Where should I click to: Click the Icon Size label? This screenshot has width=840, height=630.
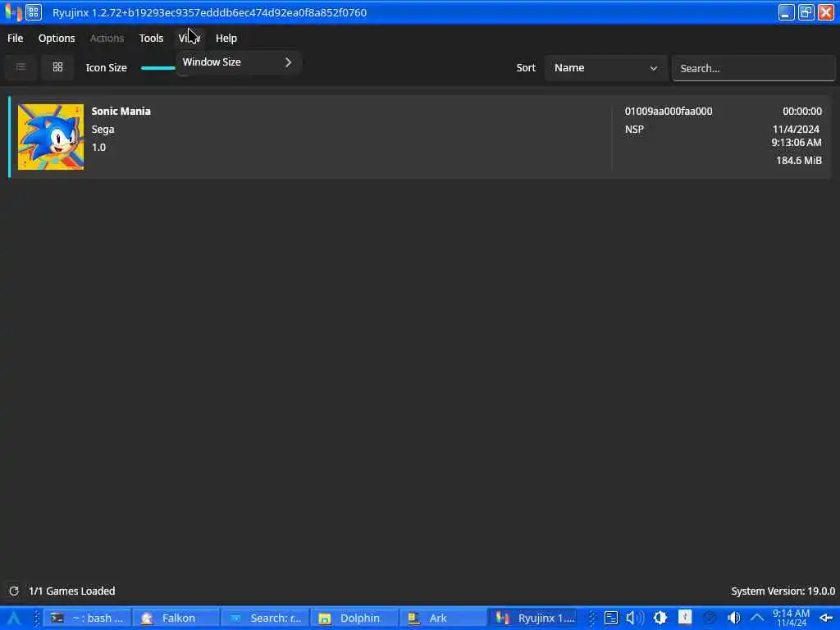point(106,68)
